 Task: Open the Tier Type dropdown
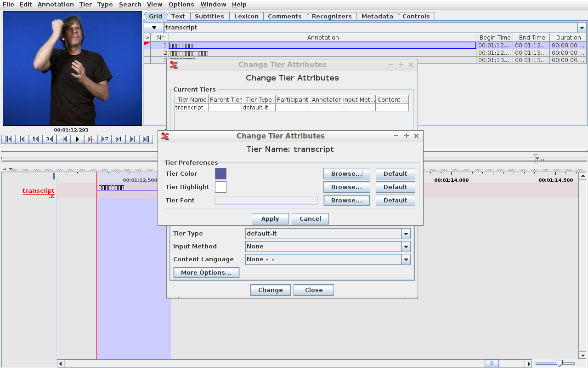tap(406, 234)
